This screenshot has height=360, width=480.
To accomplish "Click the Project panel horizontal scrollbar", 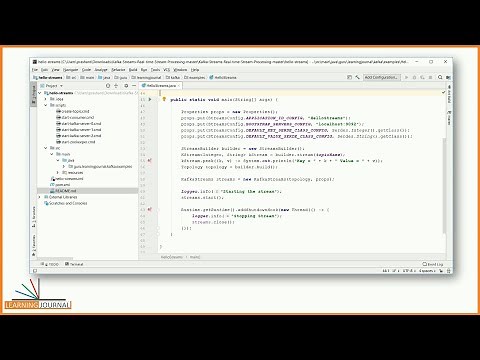I will [x=55, y=259].
